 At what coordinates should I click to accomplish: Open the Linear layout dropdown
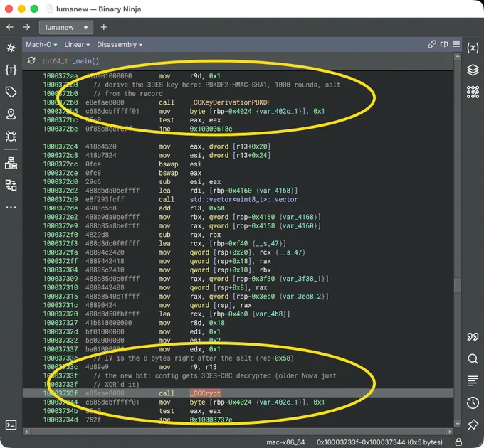[x=77, y=44]
